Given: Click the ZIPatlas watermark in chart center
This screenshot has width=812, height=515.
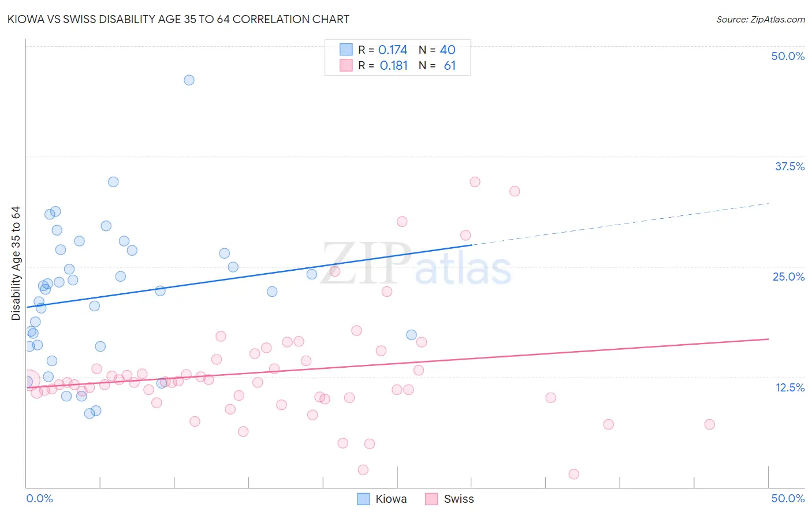Looking at the screenshot, I should pos(416,263).
